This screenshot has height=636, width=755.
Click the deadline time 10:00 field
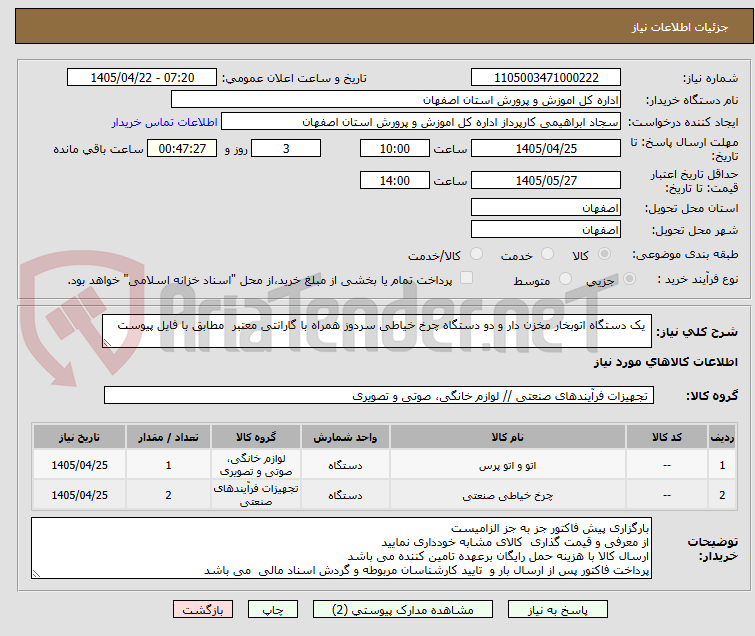394,148
